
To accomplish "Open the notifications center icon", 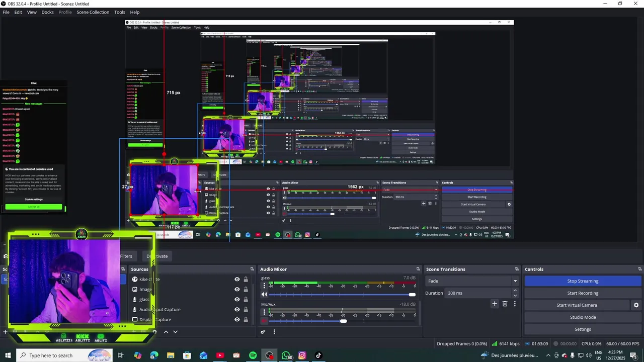I will coord(633,355).
